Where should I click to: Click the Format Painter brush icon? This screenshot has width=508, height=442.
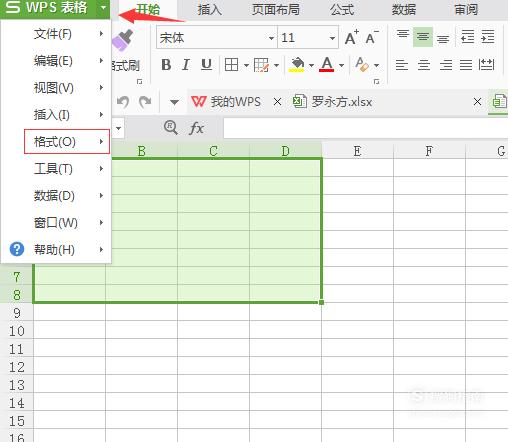pyautogui.click(x=122, y=40)
